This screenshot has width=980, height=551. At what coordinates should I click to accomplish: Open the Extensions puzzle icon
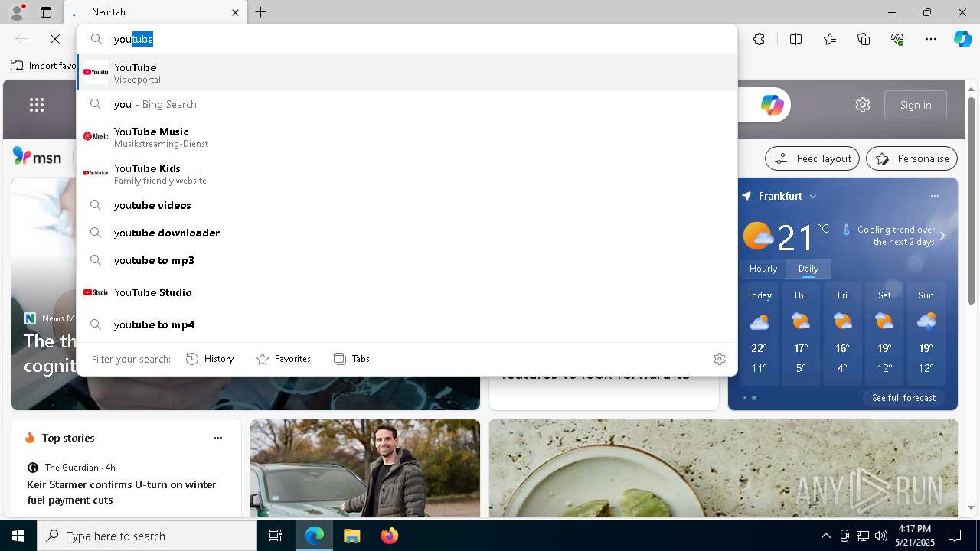point(759,39)
